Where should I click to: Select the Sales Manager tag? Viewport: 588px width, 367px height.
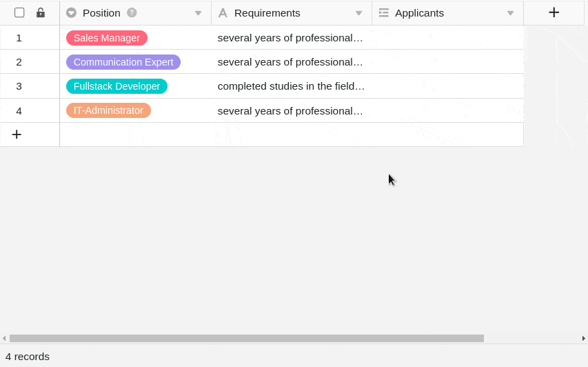107,38
